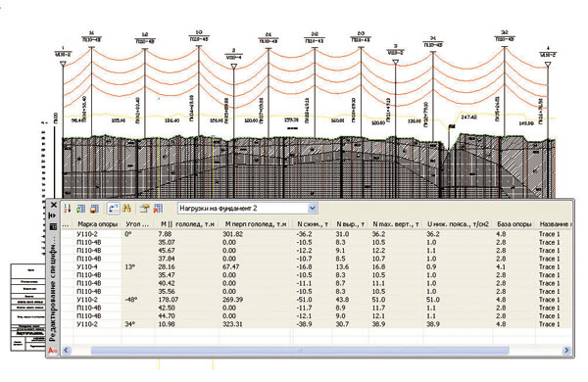Screen dimensions: 588x382
Task: Select the cell '178.07'
Action: [x=169, y=300]
